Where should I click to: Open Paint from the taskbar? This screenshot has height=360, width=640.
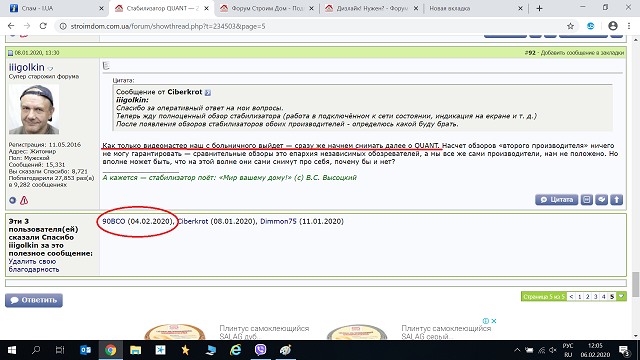[285, 350]
